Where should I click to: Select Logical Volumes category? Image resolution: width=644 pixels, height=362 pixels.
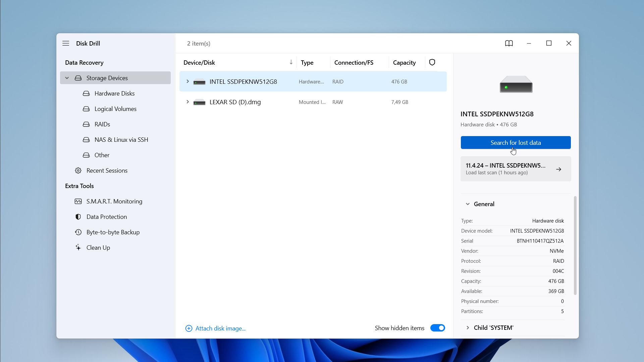(x=115, y=109)
